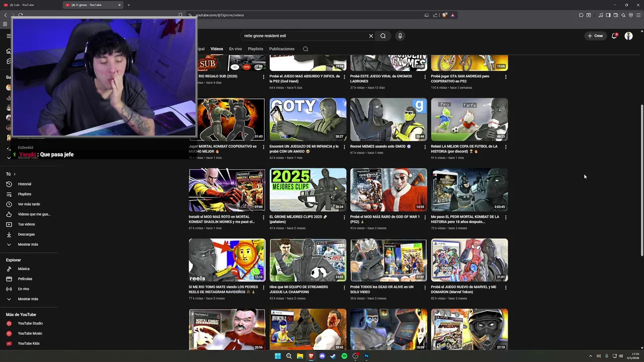Open Playlists in the left sidebar
The height and width of the screenshot is (362, 644).
pos(25,194)
